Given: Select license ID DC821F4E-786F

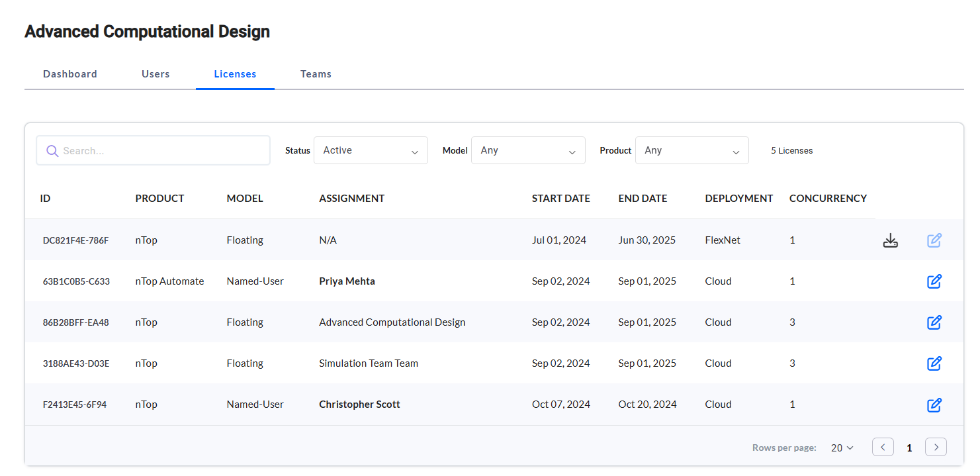Looking at the screenshot, I should 75,240.
